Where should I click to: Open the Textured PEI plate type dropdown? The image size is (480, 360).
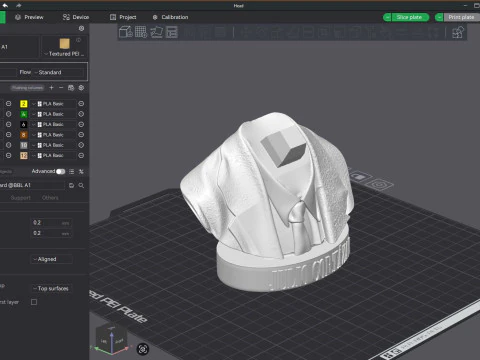coord(64,54)
